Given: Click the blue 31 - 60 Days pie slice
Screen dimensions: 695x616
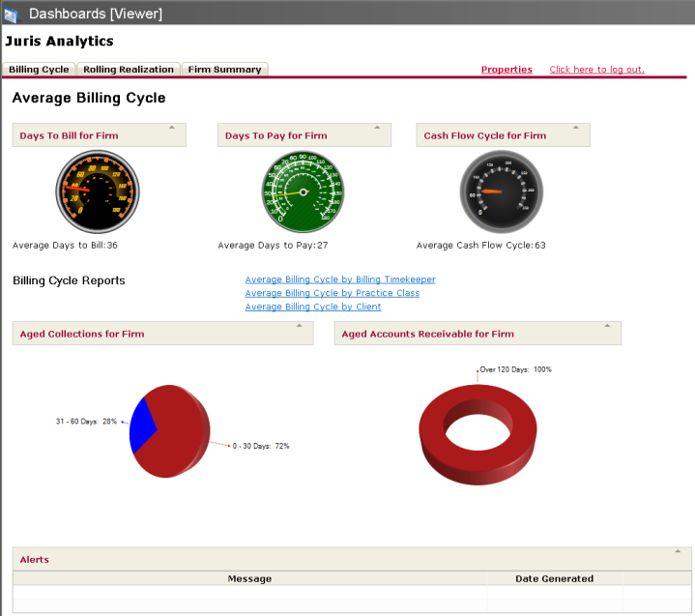Looking at the screenshot, I should (140, 426).
